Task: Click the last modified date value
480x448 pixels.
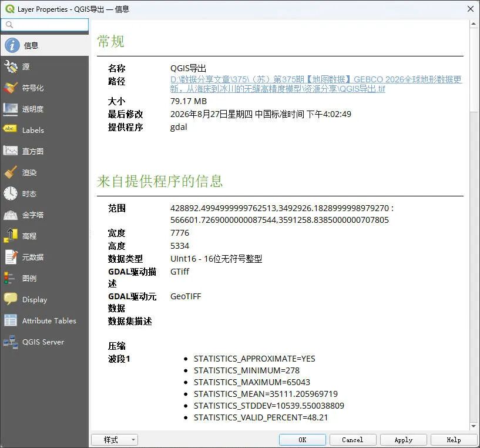Action: click(260, 114)
